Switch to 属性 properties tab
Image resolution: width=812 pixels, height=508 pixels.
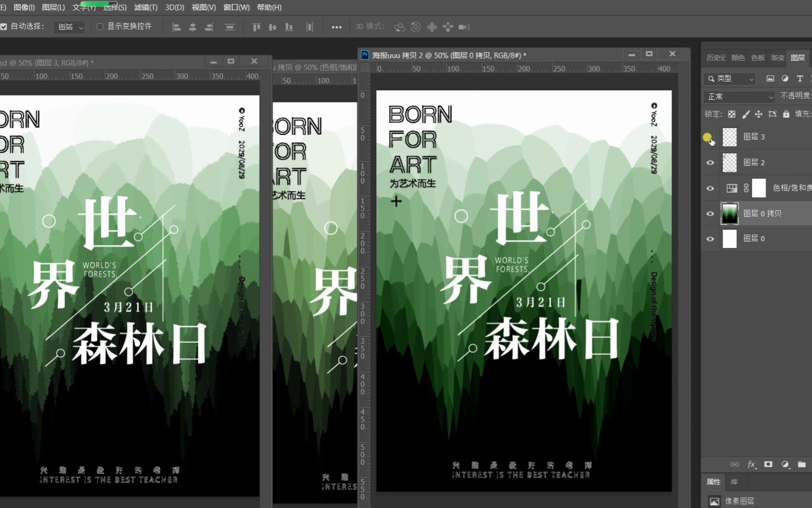(x=713, y=482)
